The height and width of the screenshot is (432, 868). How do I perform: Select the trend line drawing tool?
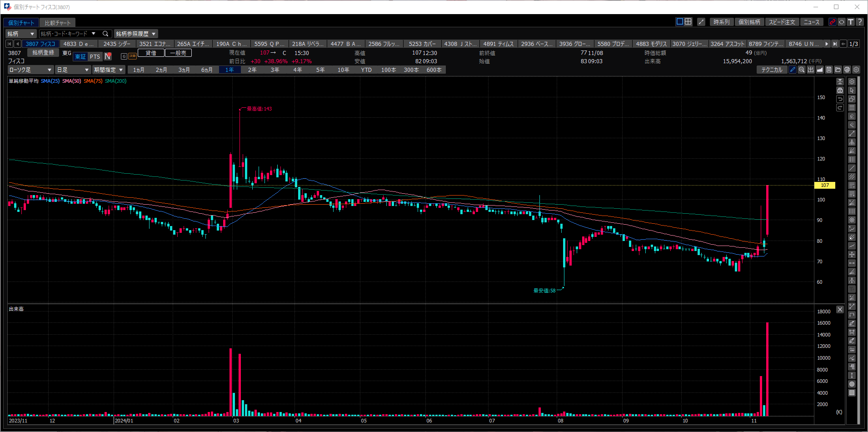pos(852,134)
